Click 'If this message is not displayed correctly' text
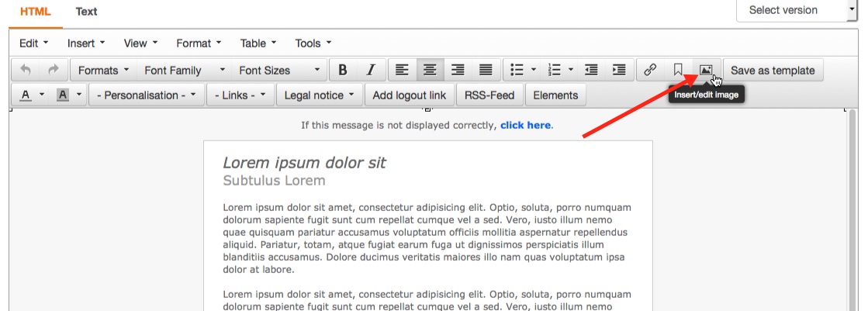Screen dimensions: 868x311 [x=399, y=125]
